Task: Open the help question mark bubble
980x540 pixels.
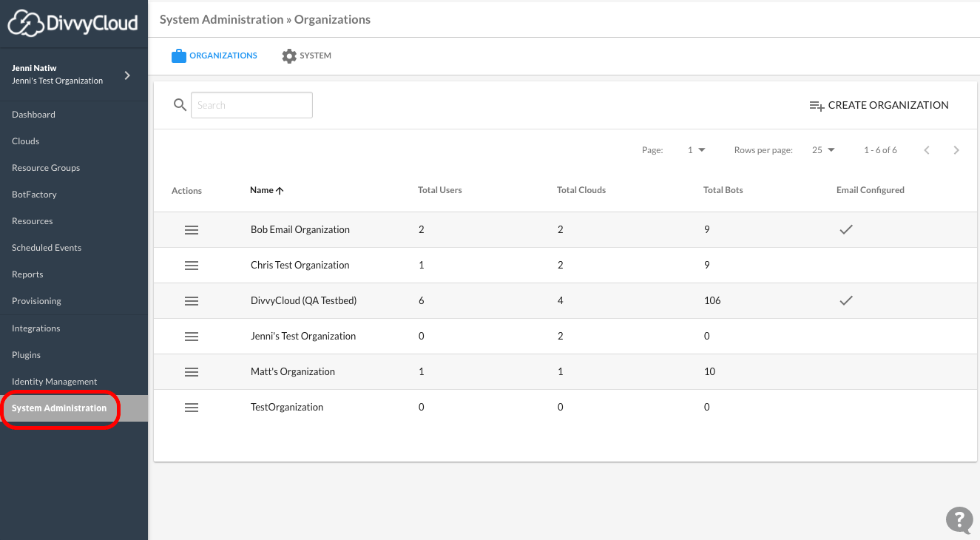Action: coord(959,519)
